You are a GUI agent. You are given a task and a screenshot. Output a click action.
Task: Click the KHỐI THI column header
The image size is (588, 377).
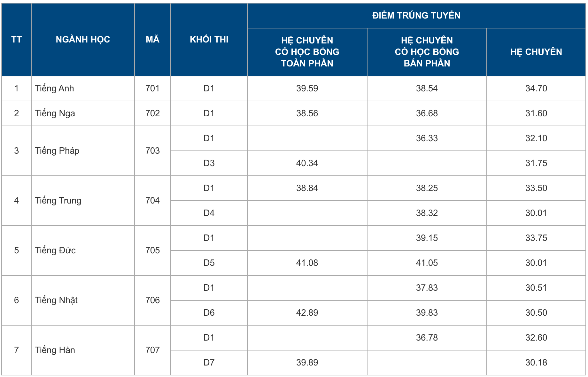click(209, 39)
